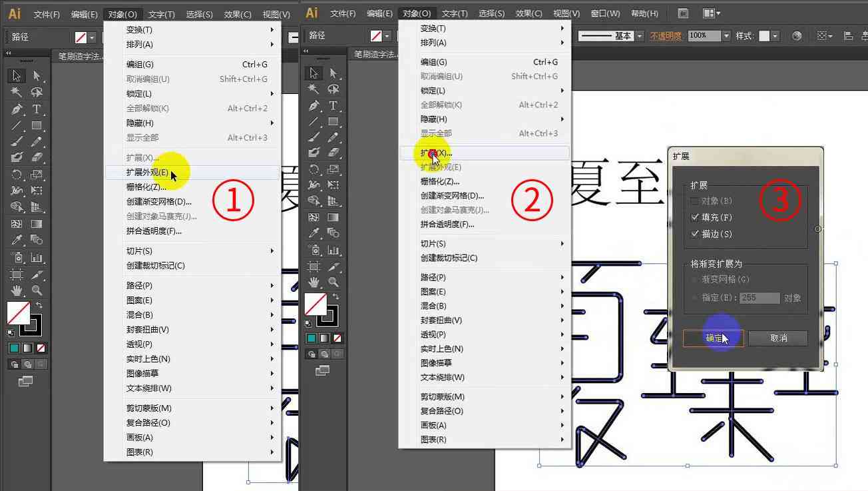
Task: Tick the 对象(B) checkbox in the 扩展 dialog
Action: point(695,201)
